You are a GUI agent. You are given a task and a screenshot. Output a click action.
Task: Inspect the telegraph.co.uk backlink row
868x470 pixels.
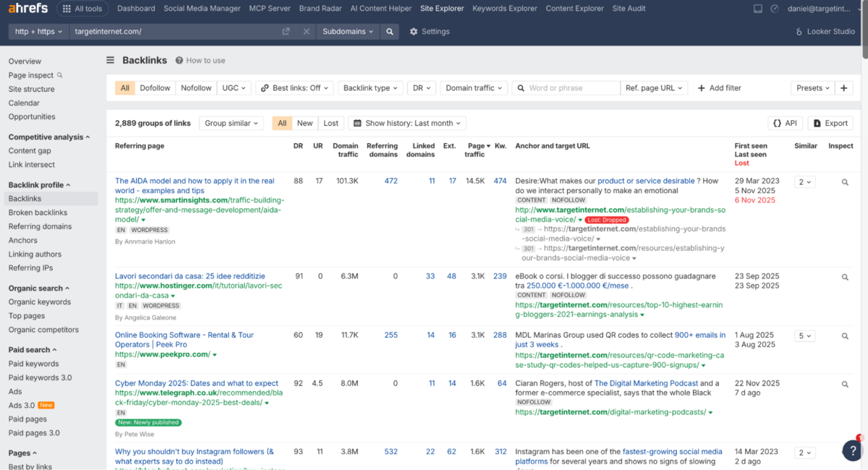(845, 384)
